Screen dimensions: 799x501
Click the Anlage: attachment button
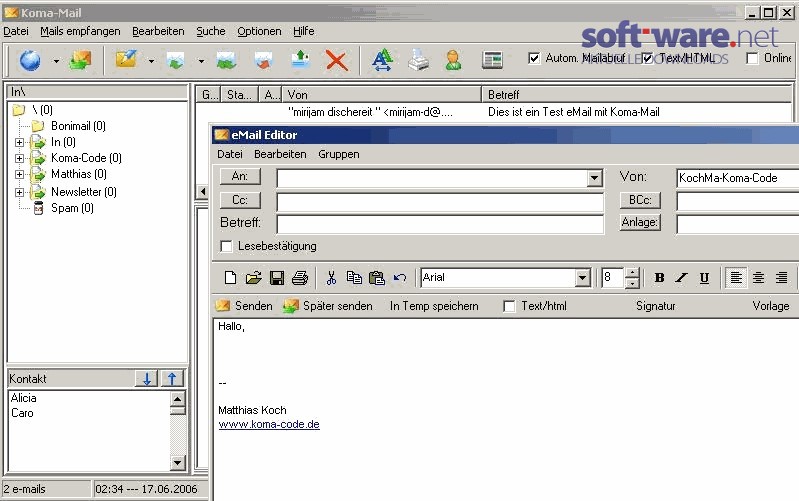640,222
